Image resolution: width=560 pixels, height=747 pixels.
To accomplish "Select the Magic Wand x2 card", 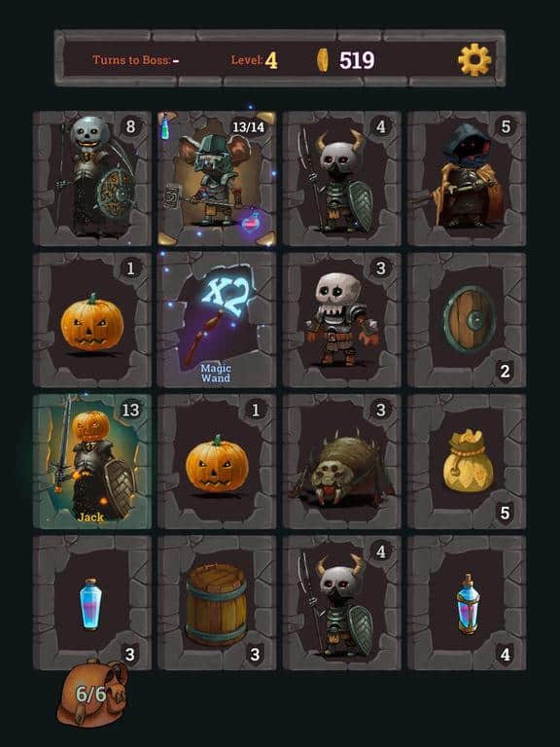I will click(x=217, y=320).
